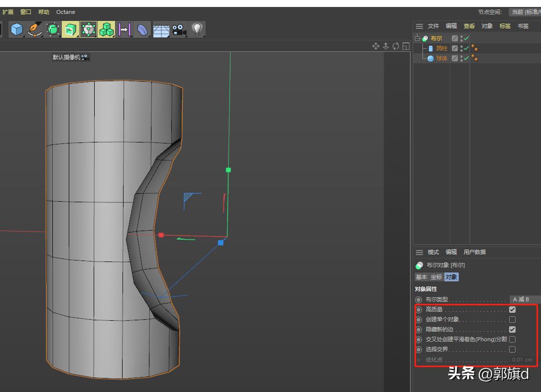This screenshot has height=392, width=541.
Task: Add a Camera from the toolbar
Action: click(180, 29)
